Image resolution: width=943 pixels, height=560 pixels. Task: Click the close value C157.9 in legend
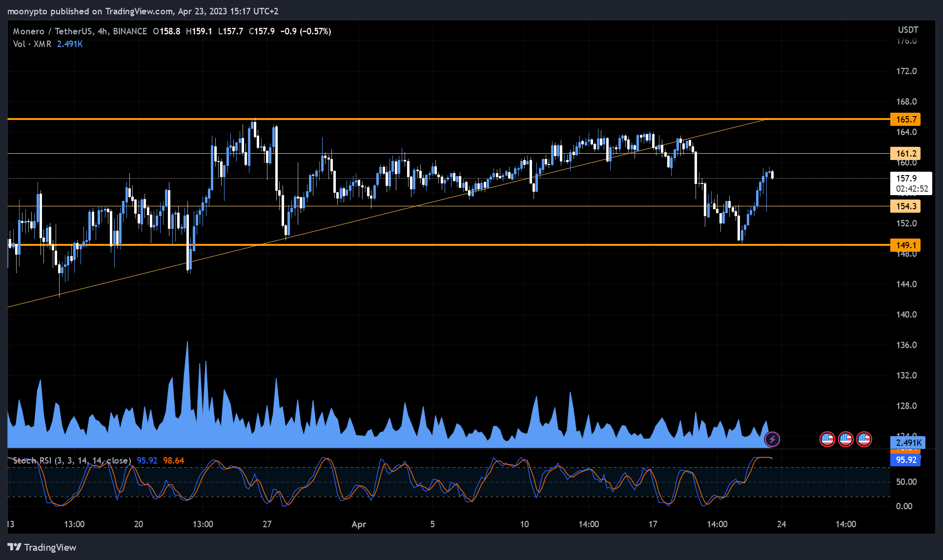(x=262, y=31)
